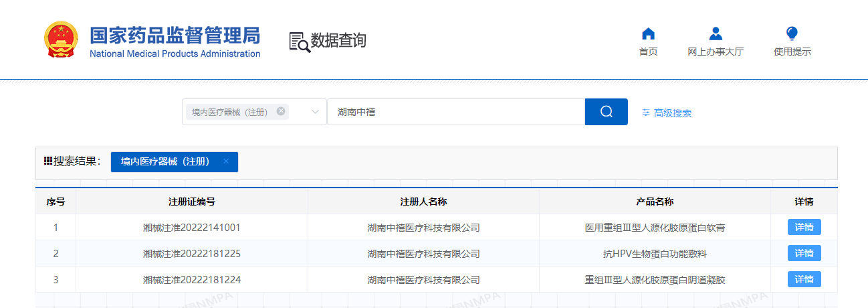
Task: Select the 境内医疗器械（注册） results tab
Action: click(165, 162)
